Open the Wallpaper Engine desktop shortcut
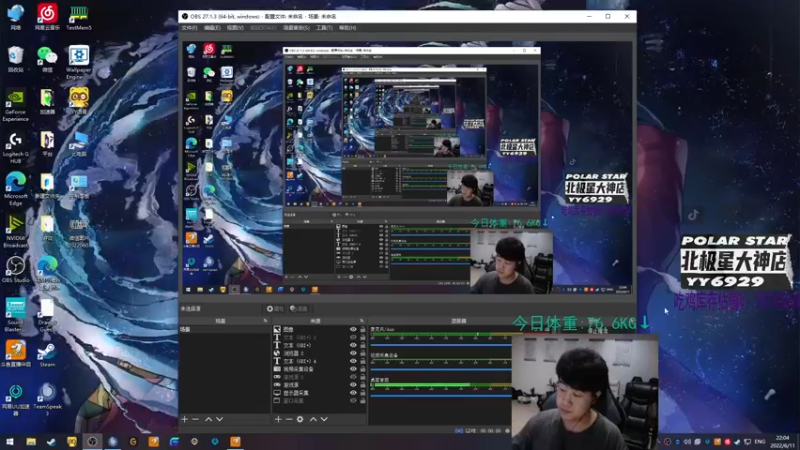The width and height of the screenshot is (800, 450). [79, 62]
